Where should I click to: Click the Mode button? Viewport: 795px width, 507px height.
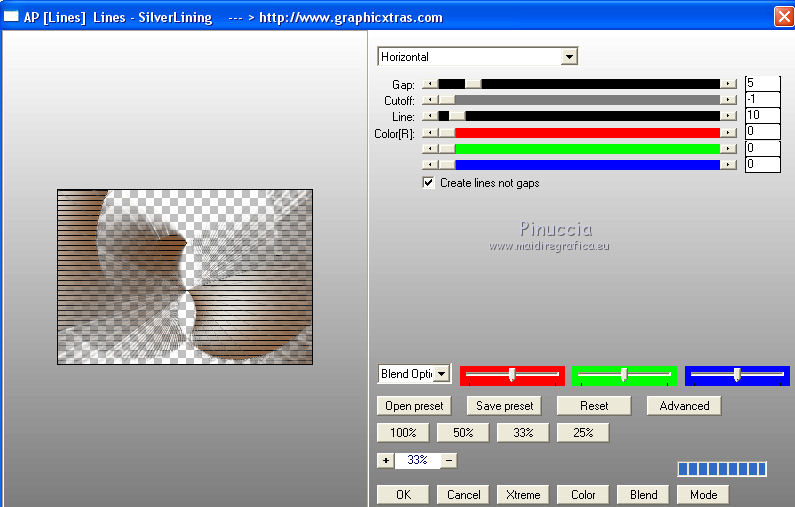point(703,494)
